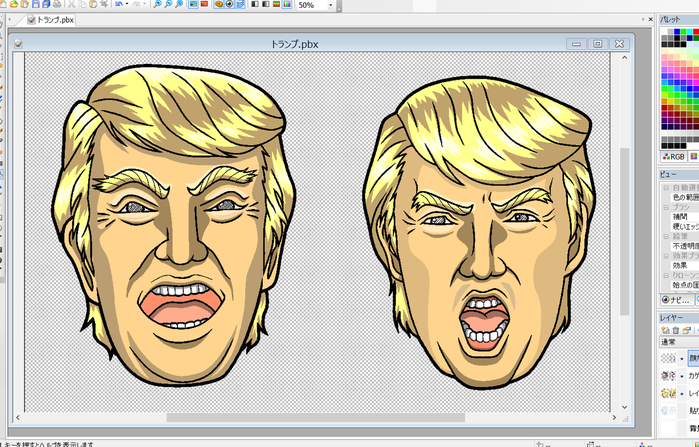Select the 不透明度 property row
This screenshot has height=447, width=699.
(685, 246)
